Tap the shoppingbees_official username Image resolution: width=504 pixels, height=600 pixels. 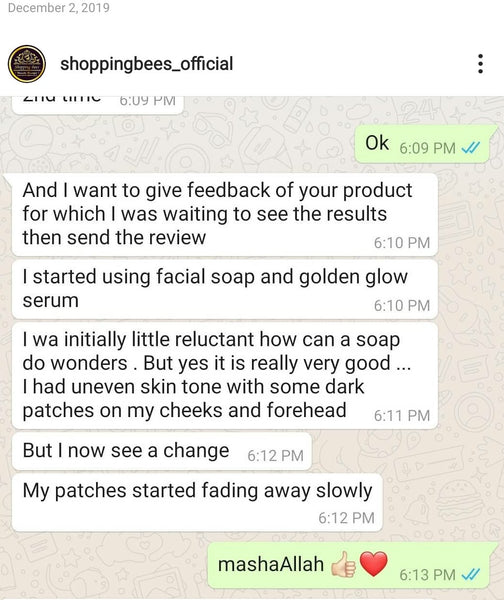[146, 64]
